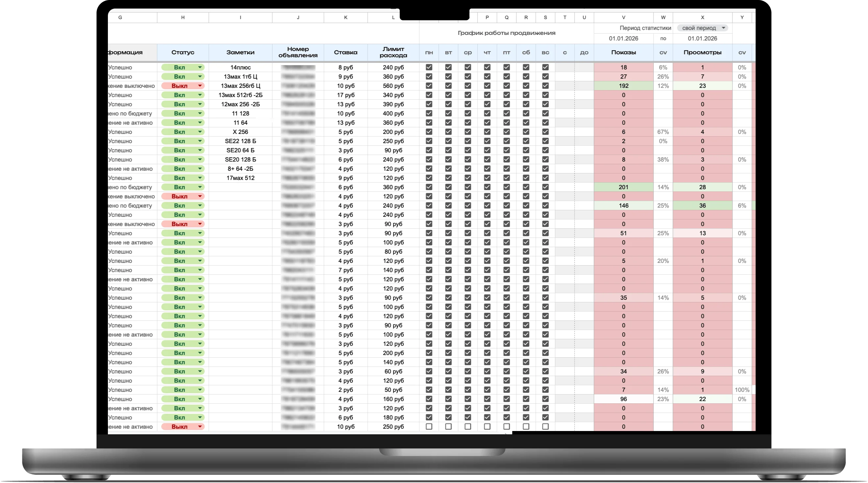Select column V header letter
This screenshot has width=868, height=483.
coord(623,17)
